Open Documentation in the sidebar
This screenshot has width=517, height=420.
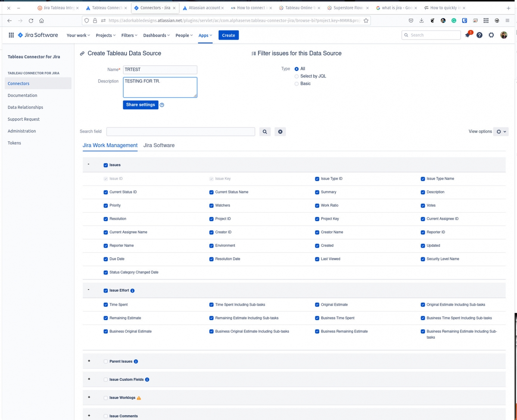click(22, 95)
